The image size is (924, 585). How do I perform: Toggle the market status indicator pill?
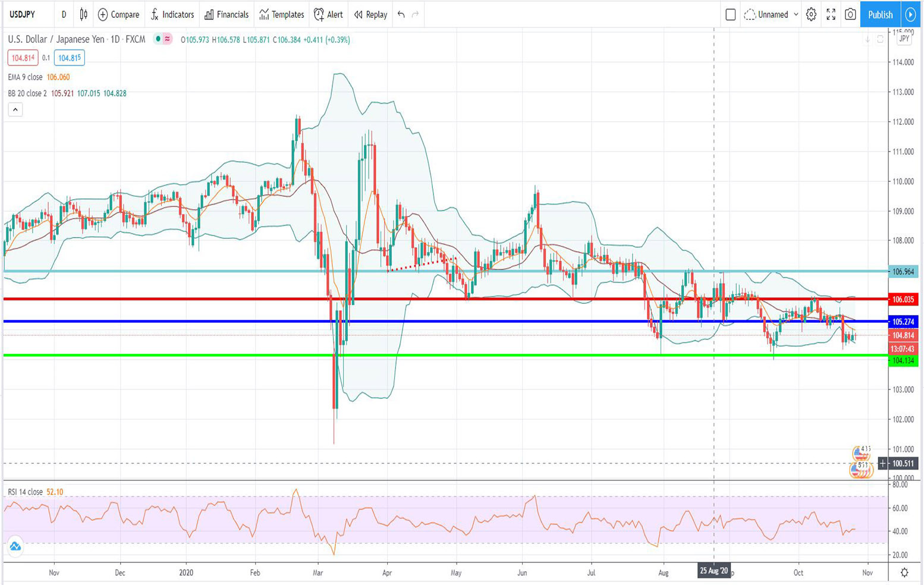(162, 39)
